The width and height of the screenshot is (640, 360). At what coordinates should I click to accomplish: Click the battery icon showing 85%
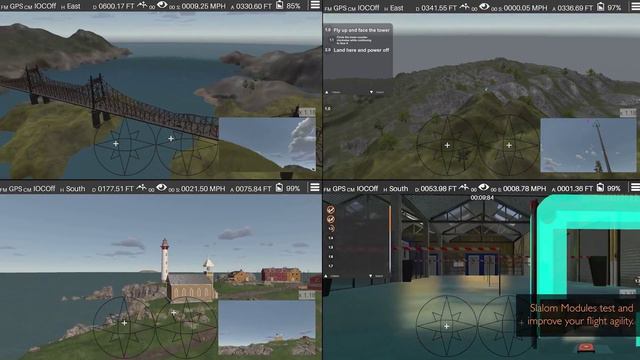(280, 5)
